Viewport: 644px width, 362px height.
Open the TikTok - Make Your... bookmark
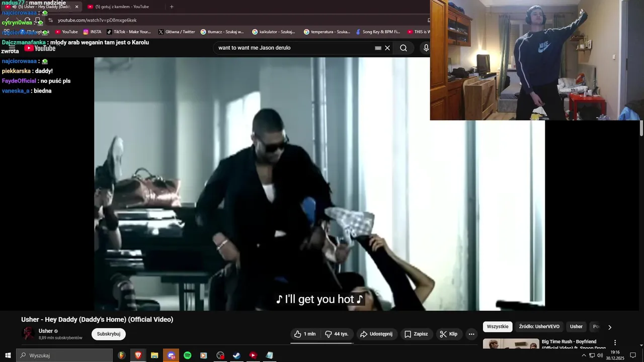point(129,32)
